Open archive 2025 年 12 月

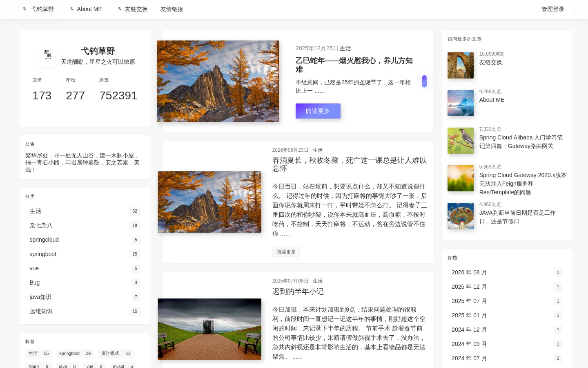[507, 287]
